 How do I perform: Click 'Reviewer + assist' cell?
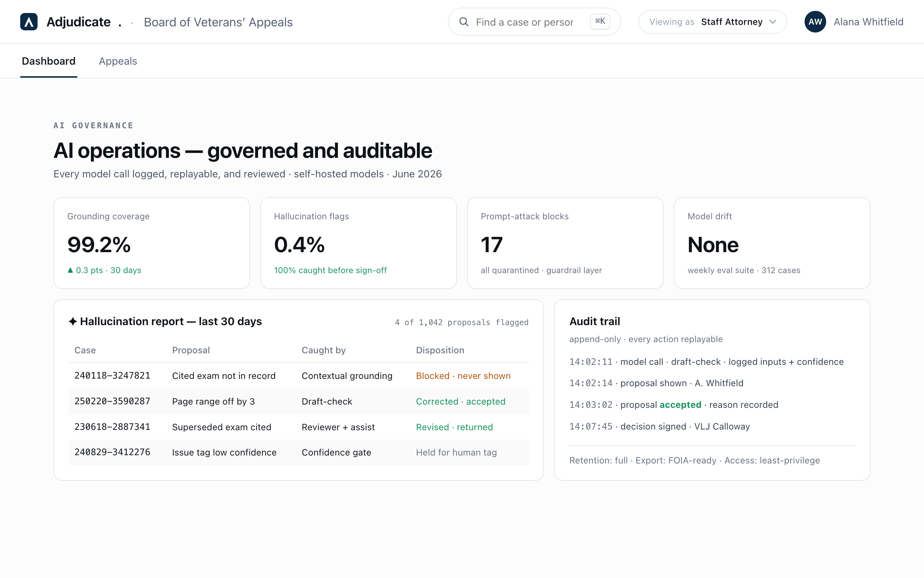(338, 427)
